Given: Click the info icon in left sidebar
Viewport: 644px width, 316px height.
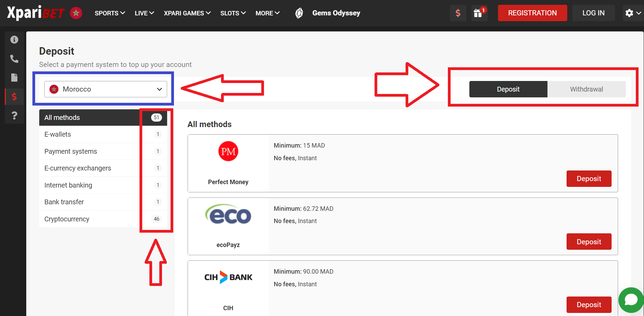Looking at the screenshot, I should [x=14, y=40].
